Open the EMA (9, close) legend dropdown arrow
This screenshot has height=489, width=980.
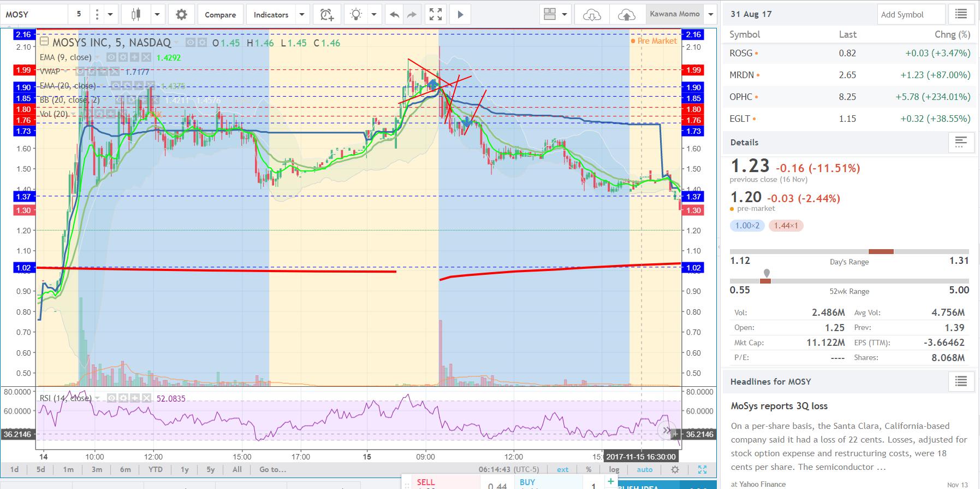coord(98,57)
